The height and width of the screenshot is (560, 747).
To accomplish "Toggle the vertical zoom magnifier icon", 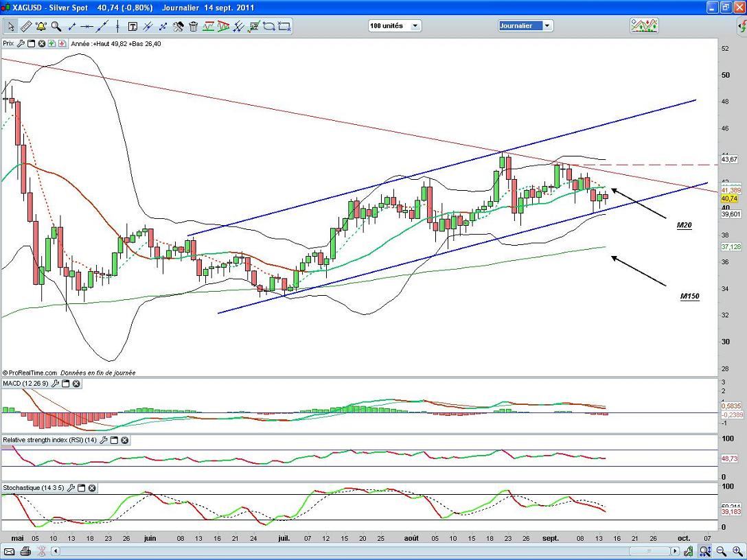I will click(705, 552).
